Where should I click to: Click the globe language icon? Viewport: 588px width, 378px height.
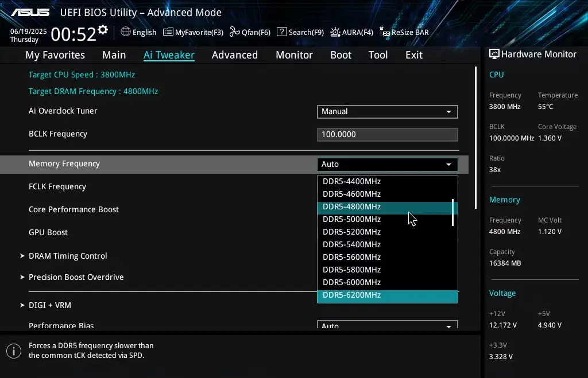point(126,32)
